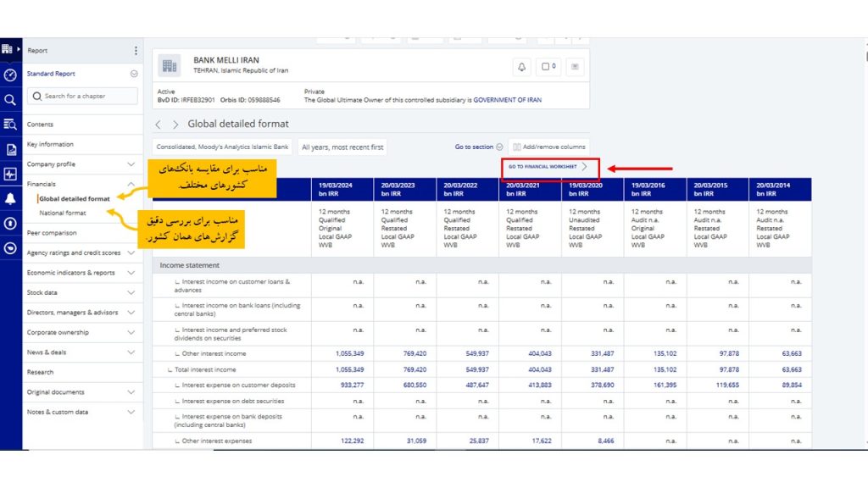Open the Key information chapter
This screenshot has height=488, width=868.
tap(50, 144)
